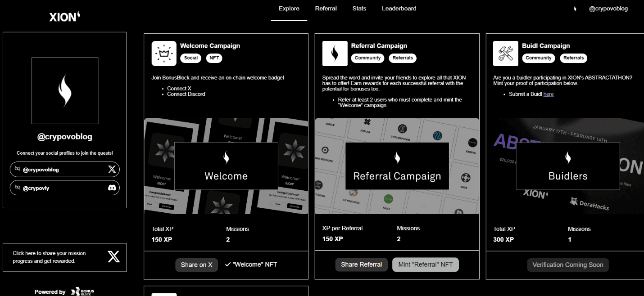The image size is (644, 296).
Task: Select the Referrals tag on Buidl Campaign
Action: [574, 58]
